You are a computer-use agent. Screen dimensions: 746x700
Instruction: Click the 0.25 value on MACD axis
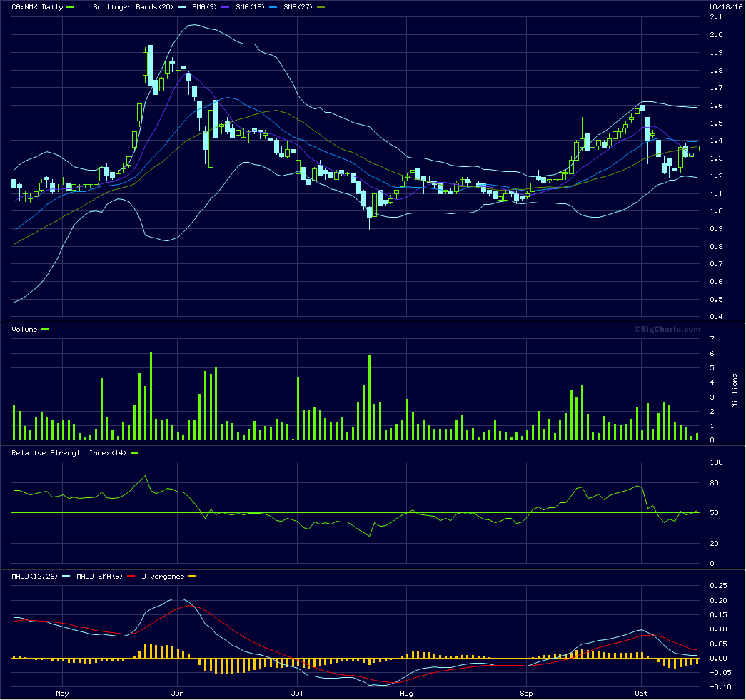[718, 586]
